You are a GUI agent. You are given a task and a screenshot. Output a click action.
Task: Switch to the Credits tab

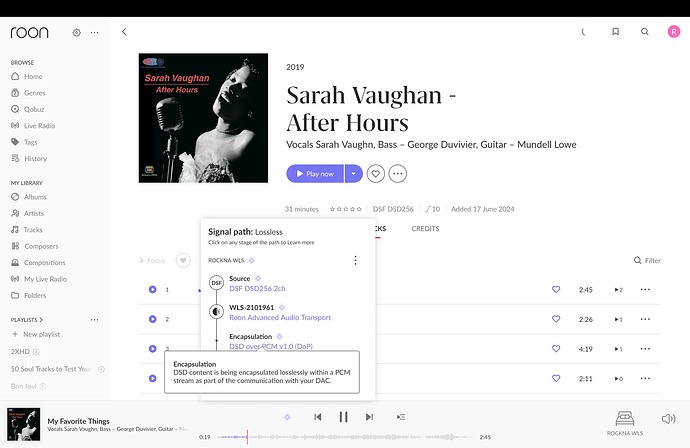coord(425,228)
